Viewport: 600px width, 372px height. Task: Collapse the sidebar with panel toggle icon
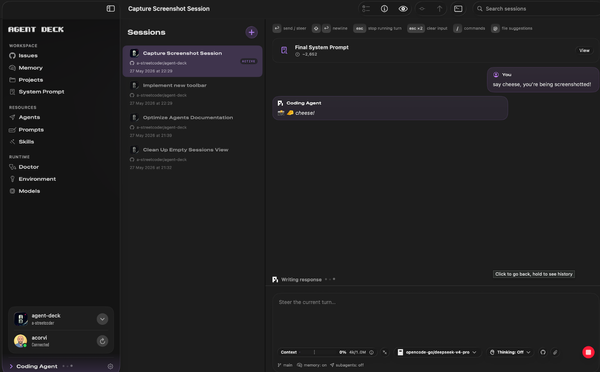[x=111, y=8]
